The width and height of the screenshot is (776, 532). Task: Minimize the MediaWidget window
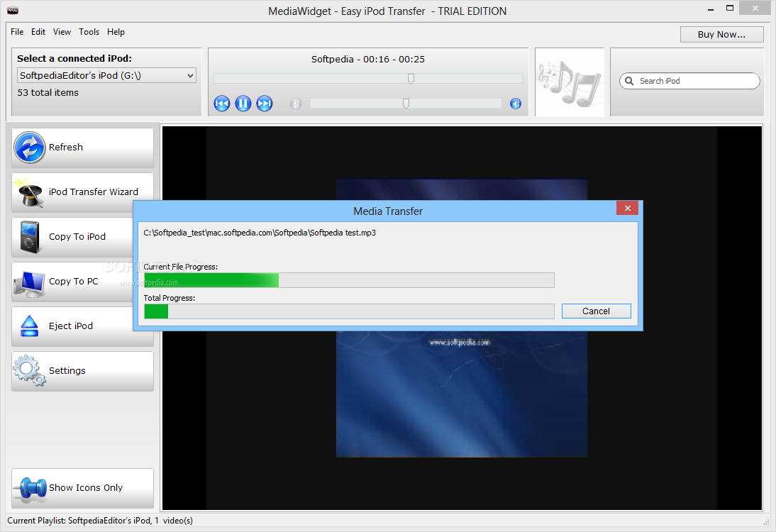click(711, 9)
